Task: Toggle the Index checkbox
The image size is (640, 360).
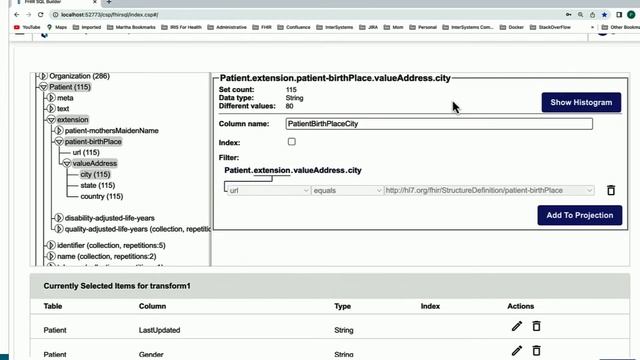Action: (291, 142)
